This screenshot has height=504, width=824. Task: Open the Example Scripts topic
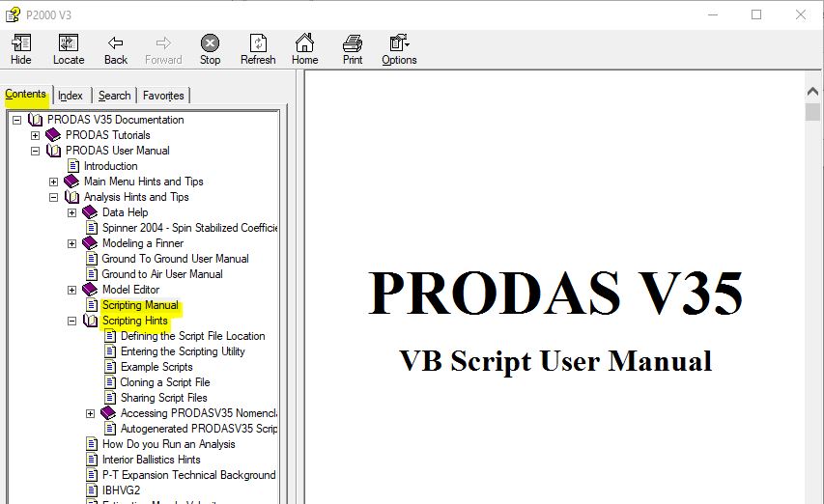pyautogui.click(x=156, y=367)
